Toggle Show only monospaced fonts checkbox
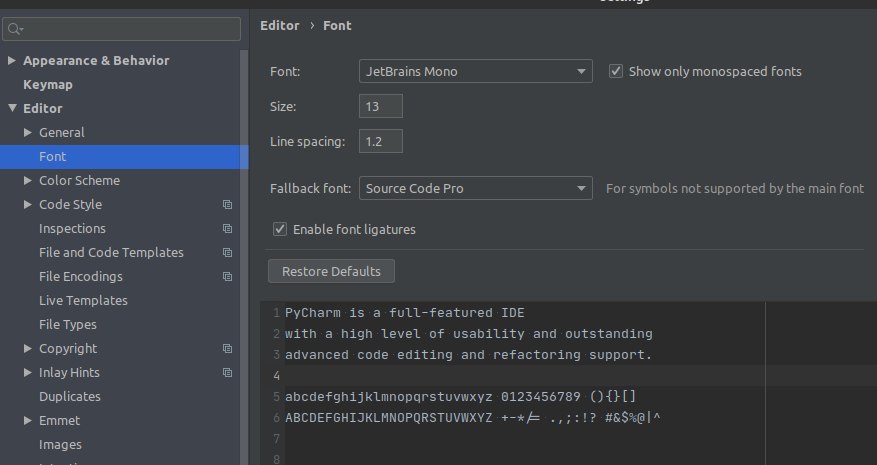The height and width of the screenshot is (465, 877). click(616, 71)
